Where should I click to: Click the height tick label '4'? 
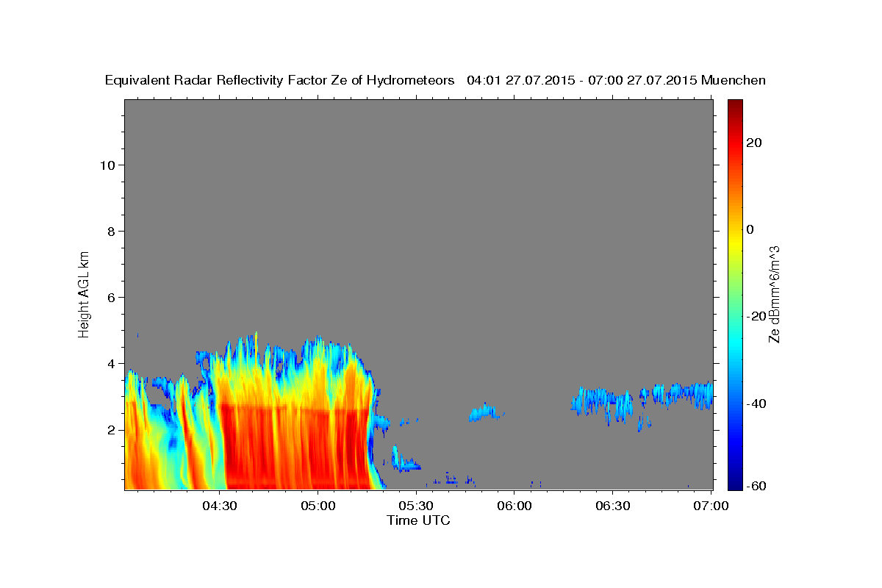click(112, 364)
